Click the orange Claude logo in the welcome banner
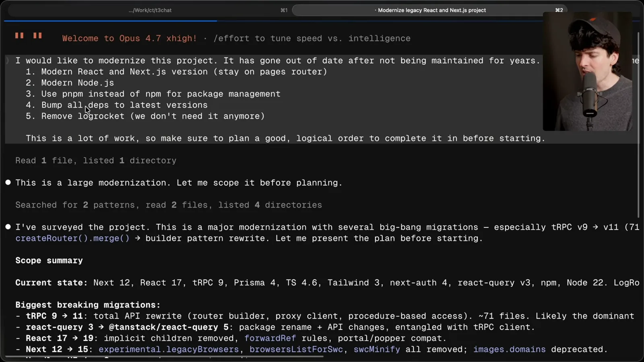This screenshot has height=362, width=644. coord(29,36)
